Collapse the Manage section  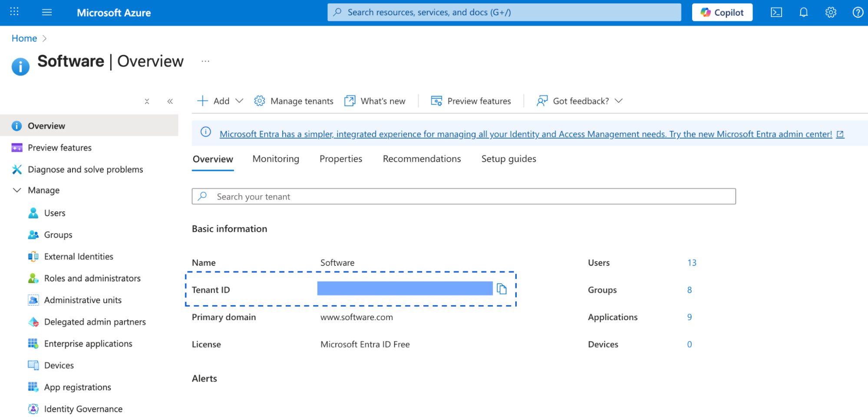(17, 190)
